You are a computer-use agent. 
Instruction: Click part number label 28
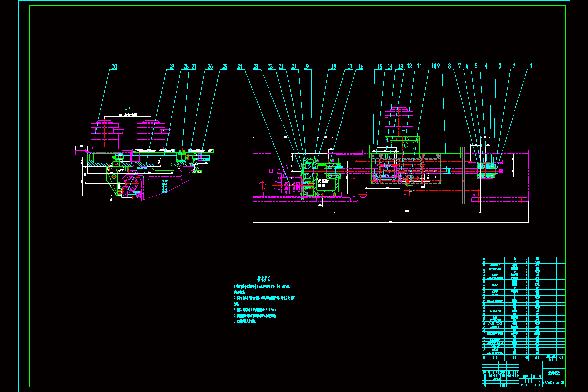[186, 66]
